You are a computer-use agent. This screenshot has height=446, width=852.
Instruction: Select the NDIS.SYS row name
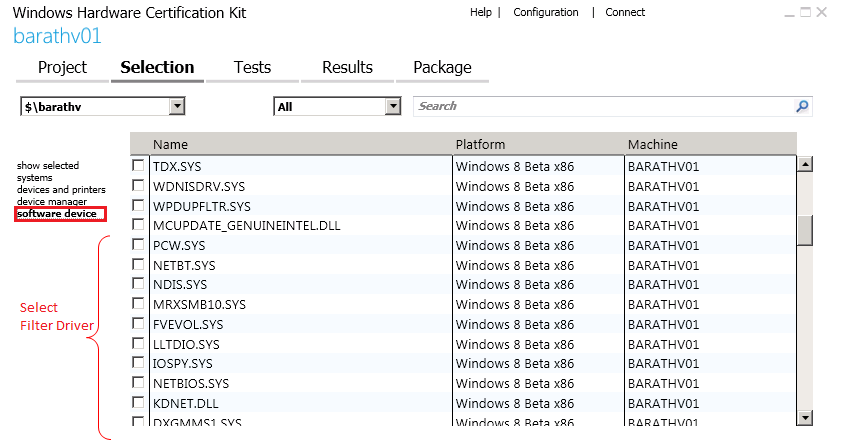pos(180,285)
